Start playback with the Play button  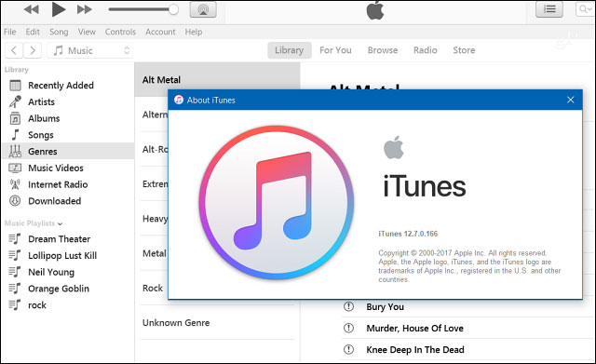pyautogui.click(x=58, y=9)
